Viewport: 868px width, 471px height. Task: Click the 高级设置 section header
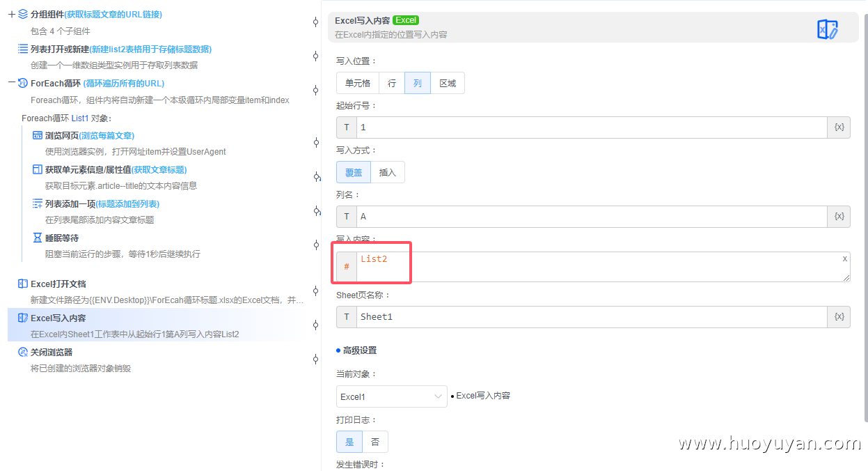coord(356,350)
